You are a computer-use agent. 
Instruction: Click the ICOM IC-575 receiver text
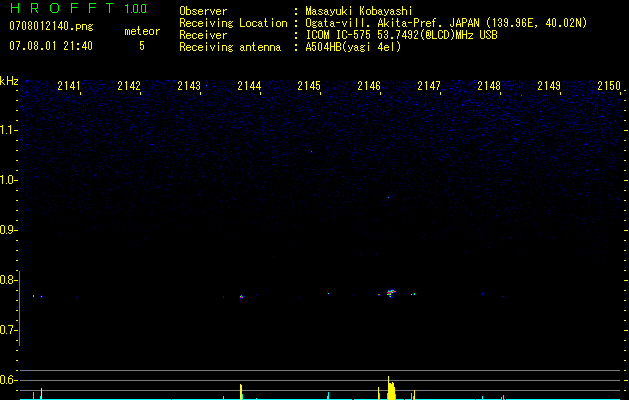pos(401,35)
